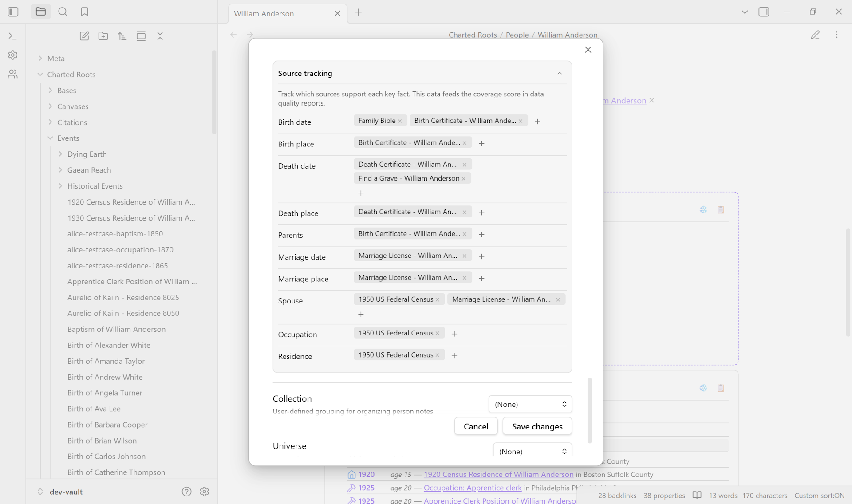Image resolution: width=852 pixels, height=504 pixels.
Task: Click the vault help question-mark icon
Action: [x=187, y=492]
